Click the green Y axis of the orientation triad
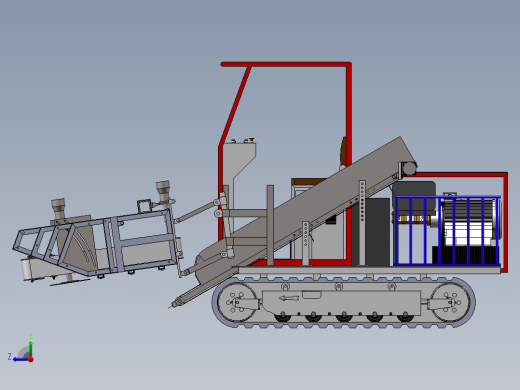The height and width of the screenshot is (390, 520). pyautogui.click(x=30, y=348)
